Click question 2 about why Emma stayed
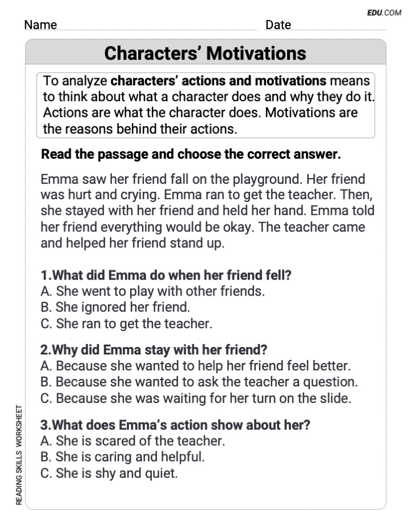Image resolution: width=411 pixels, height=532 pixels. tap(154, 350)
